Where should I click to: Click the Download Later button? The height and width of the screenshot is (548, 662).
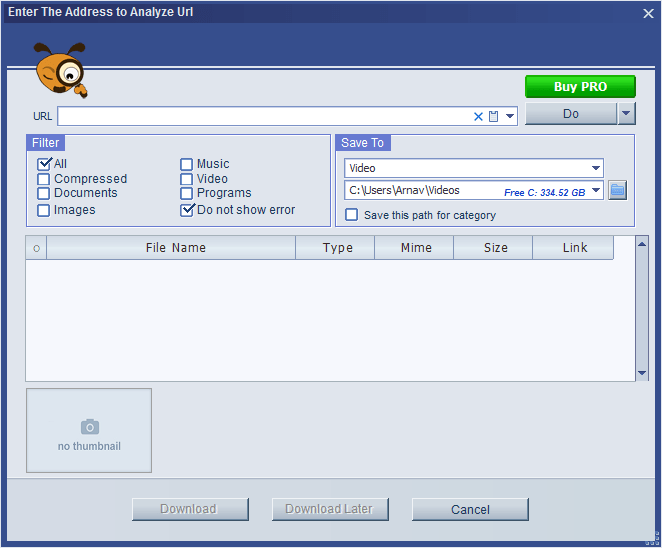pos(330,509)
